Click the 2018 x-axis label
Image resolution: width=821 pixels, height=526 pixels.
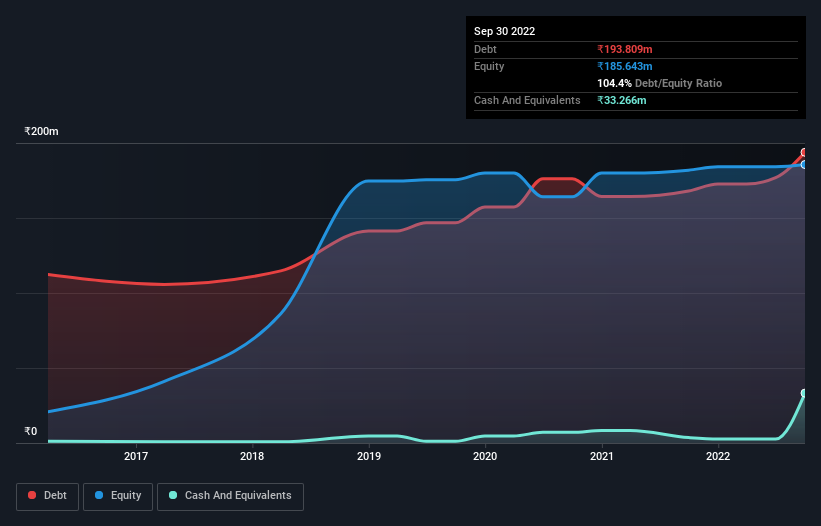252,456
